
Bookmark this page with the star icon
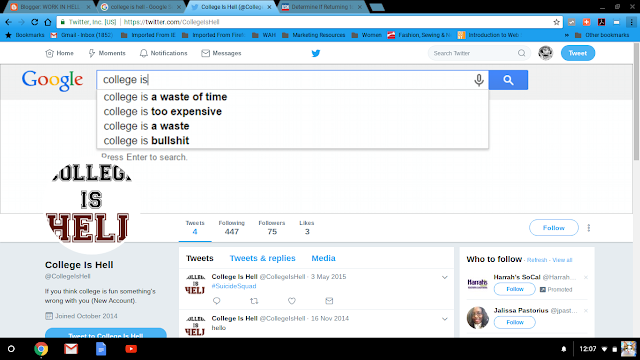[x=556, y=22]
